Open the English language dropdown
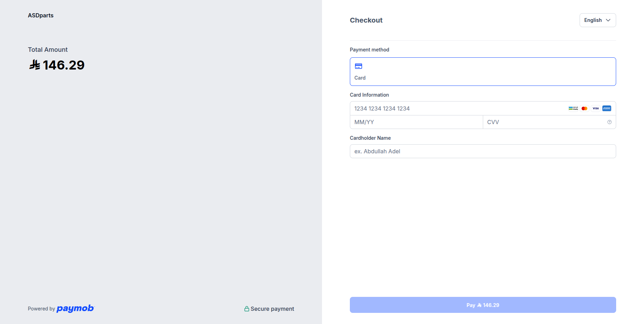644x324 pixels. 597,20
